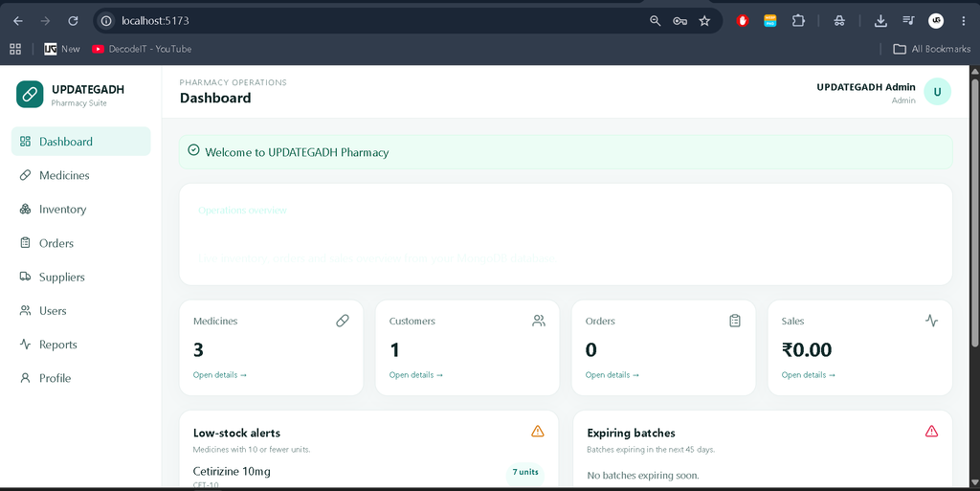Open details link on Customers card
This screenshot has width=980, height=491.
coord(416,375)
